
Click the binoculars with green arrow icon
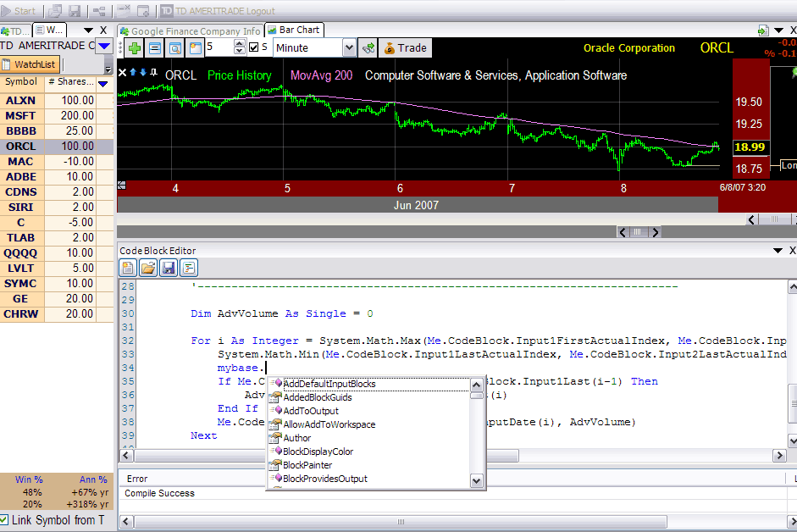368,48
